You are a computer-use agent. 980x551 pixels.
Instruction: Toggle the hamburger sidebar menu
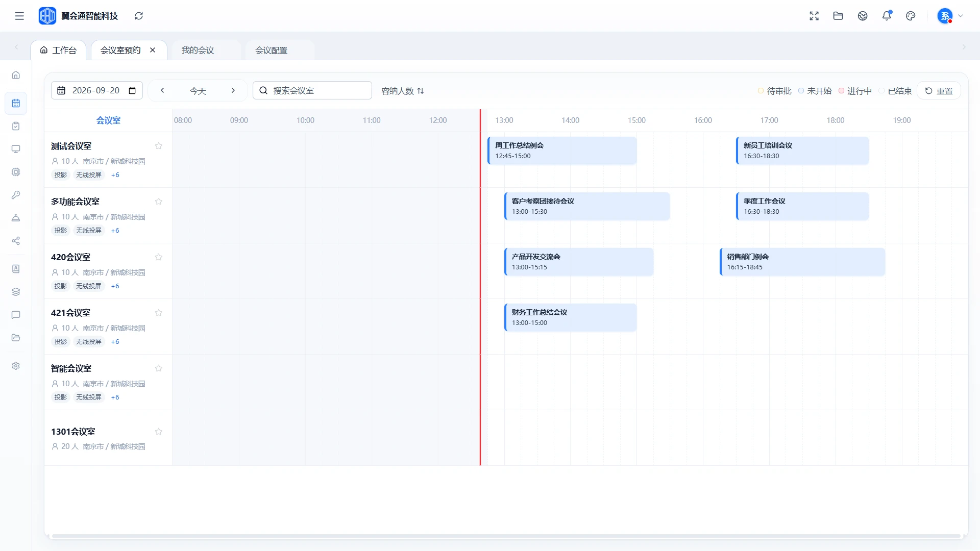pos(19,16)
